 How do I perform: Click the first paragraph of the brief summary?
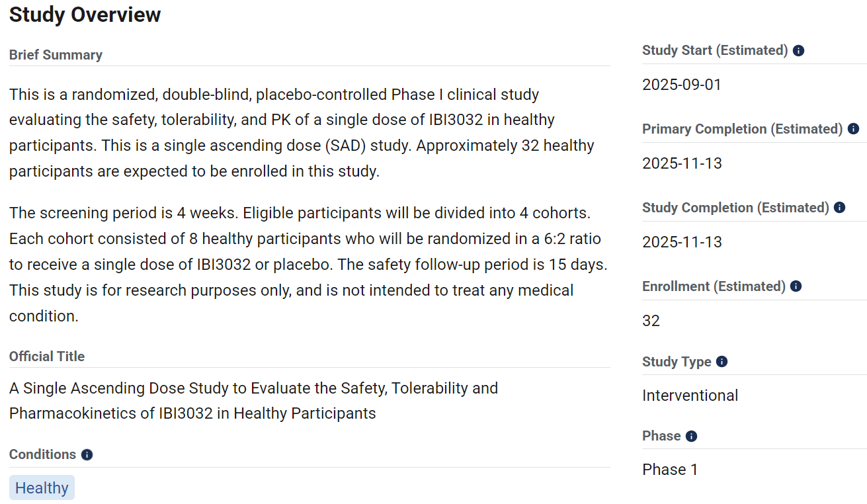tap(302, 133)
